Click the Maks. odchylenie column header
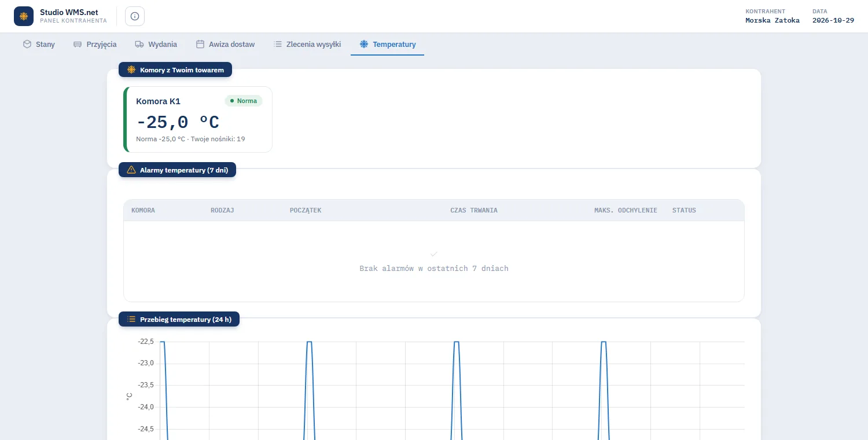The height and width of the screenshot is (440, 868). coord(626,210)
